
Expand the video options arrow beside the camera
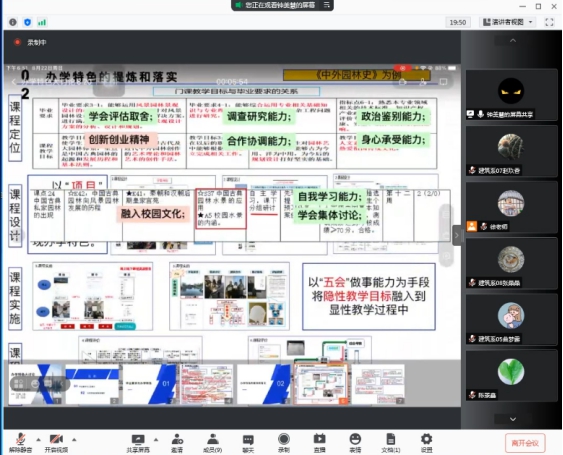click(x=74, y=440)
